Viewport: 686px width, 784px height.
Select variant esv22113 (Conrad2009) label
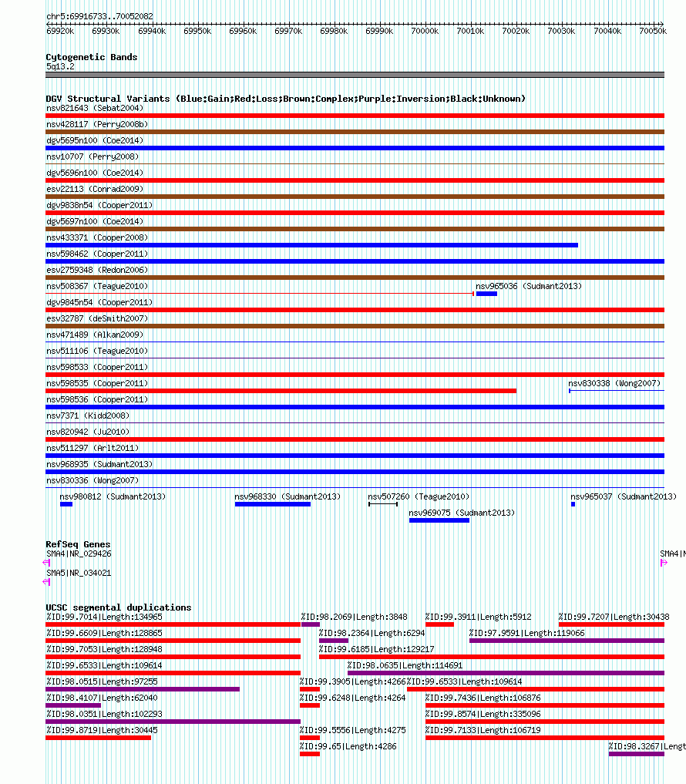pos(95,189)
